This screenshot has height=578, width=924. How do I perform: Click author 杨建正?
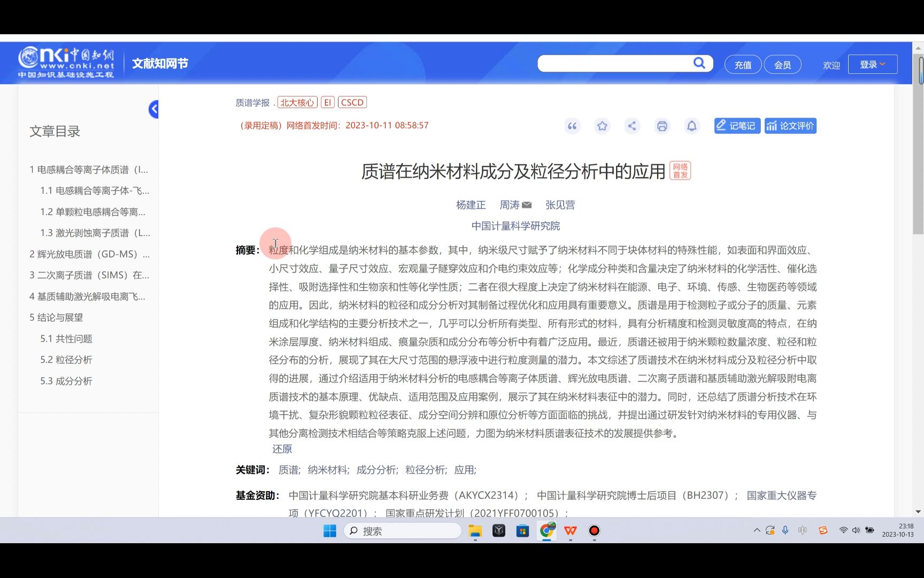[471, 205]
